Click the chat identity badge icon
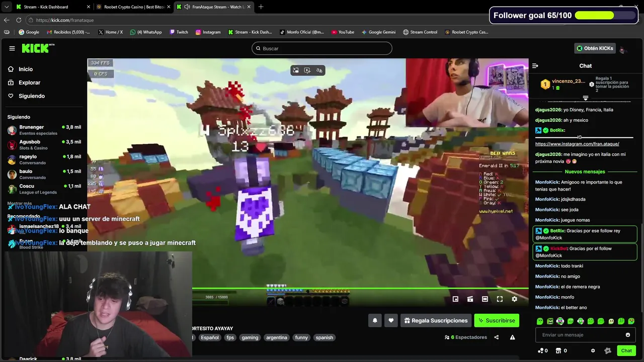The width and height of the screenshot is (644, 362). 607,351
